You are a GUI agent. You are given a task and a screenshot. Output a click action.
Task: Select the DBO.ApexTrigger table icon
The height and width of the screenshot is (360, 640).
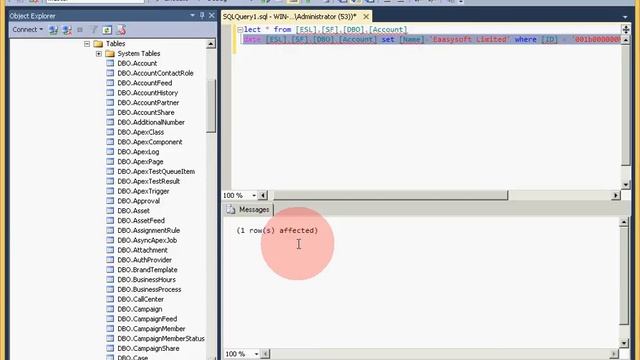(110, 191)
